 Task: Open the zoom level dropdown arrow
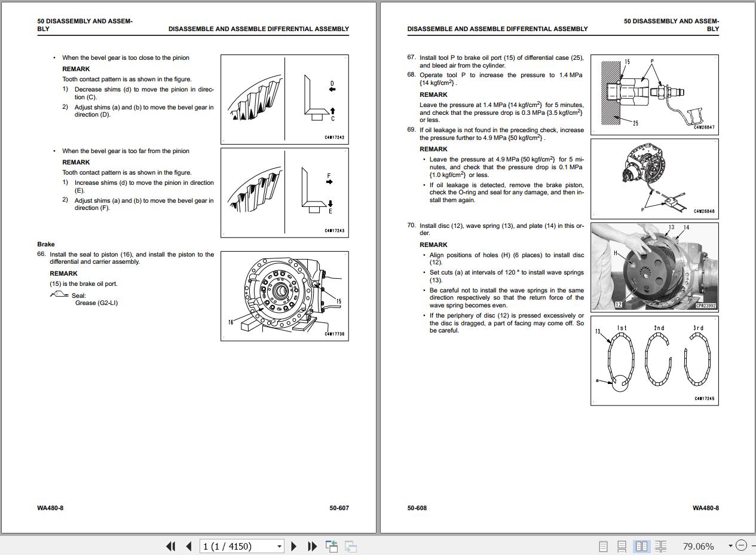[730, 546]
